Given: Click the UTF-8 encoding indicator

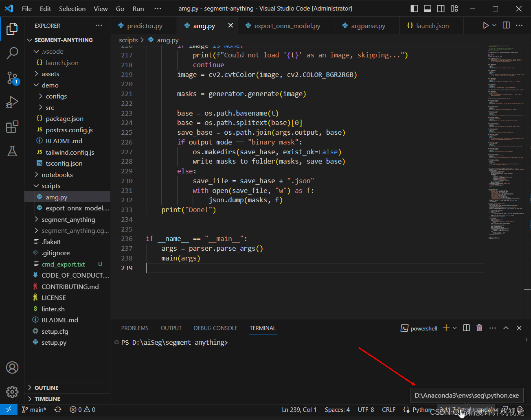Looking at the screenshot, I should click(366, 409).
